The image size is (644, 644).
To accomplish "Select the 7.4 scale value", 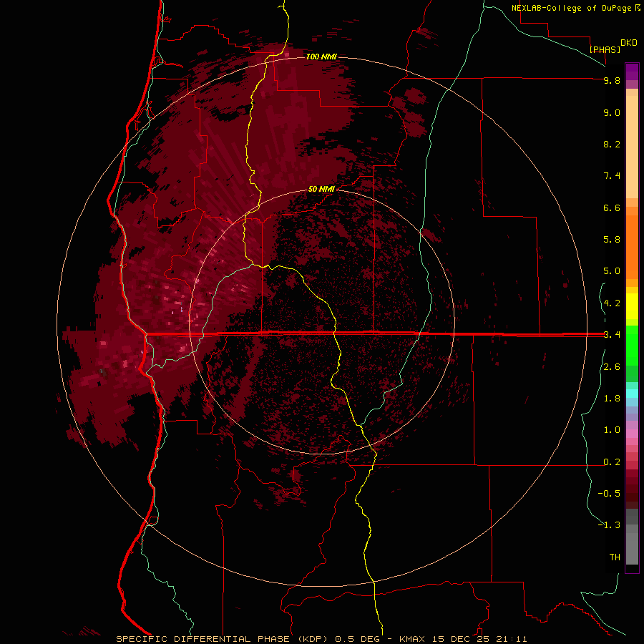I will (x=612, y=176).
